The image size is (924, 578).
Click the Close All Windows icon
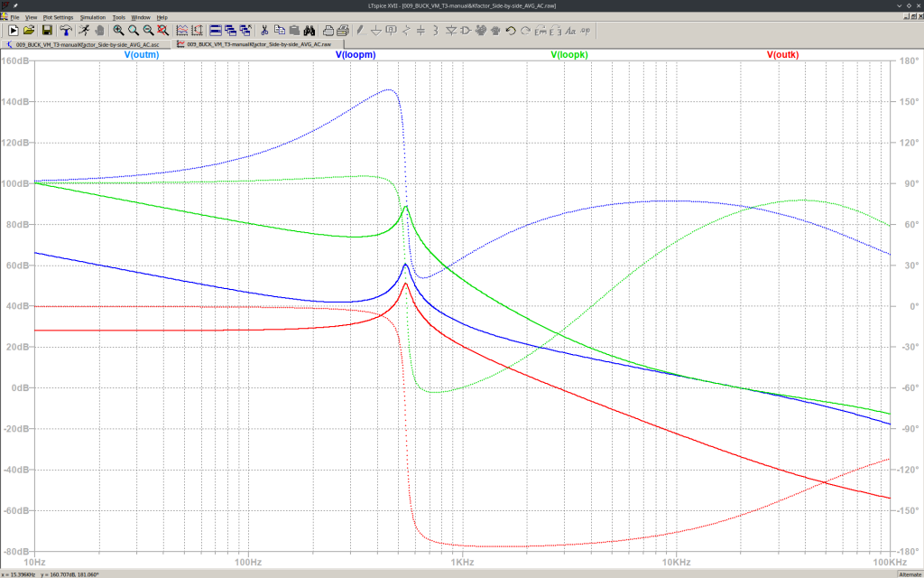pos(245,31)
